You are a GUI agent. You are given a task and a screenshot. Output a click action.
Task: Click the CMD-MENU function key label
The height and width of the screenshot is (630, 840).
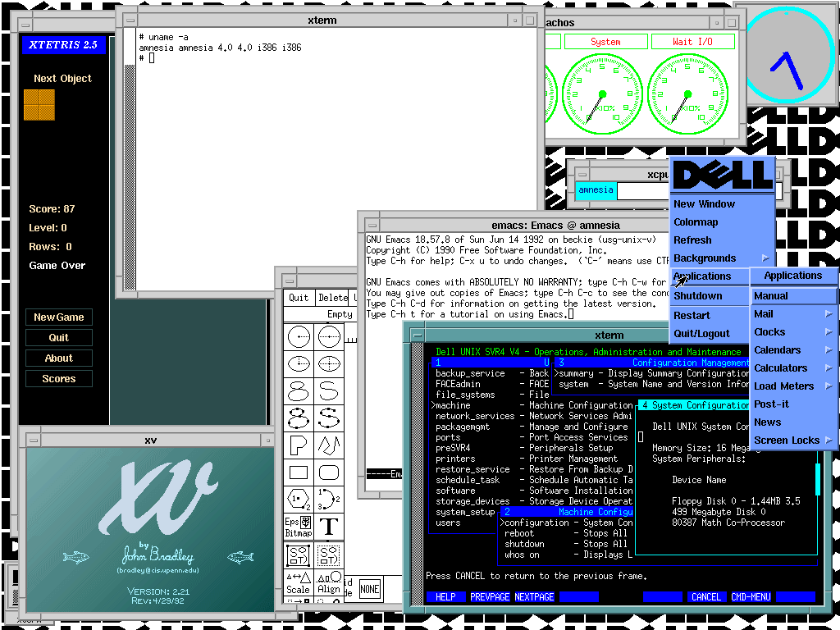tap(751, 597)
